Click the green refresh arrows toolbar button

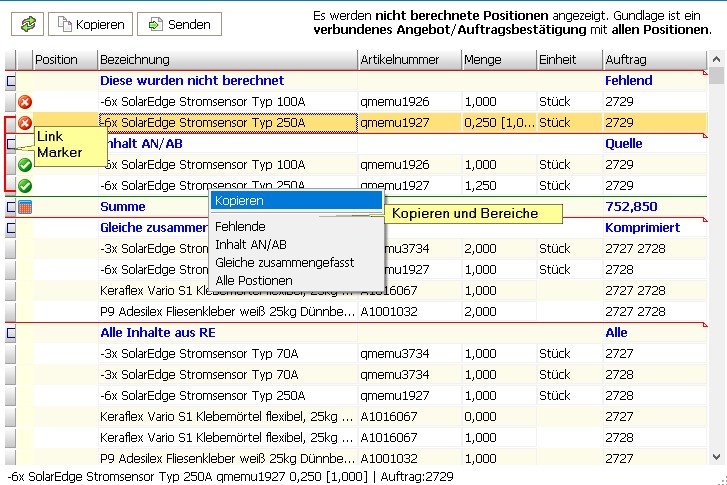click(28, 23)
